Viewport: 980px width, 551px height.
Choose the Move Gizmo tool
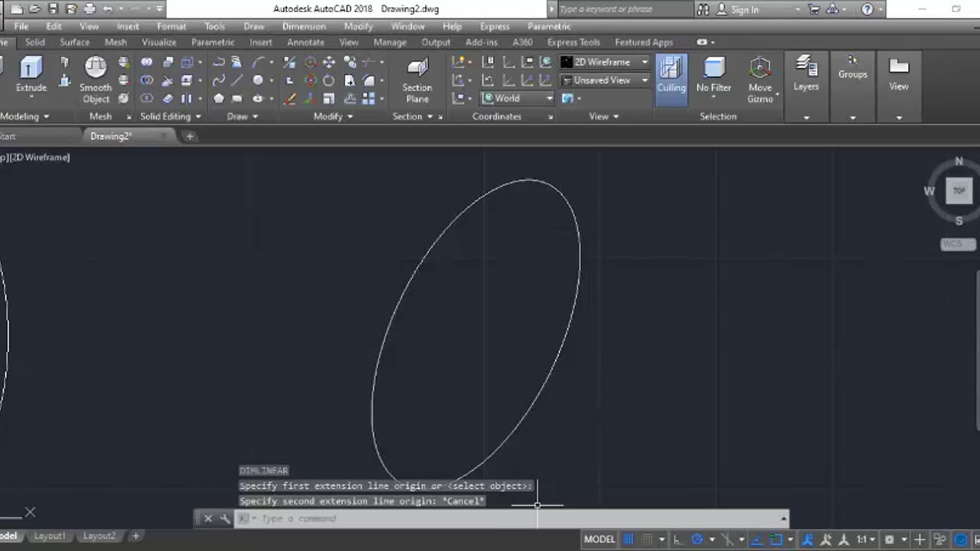[760, 80]
